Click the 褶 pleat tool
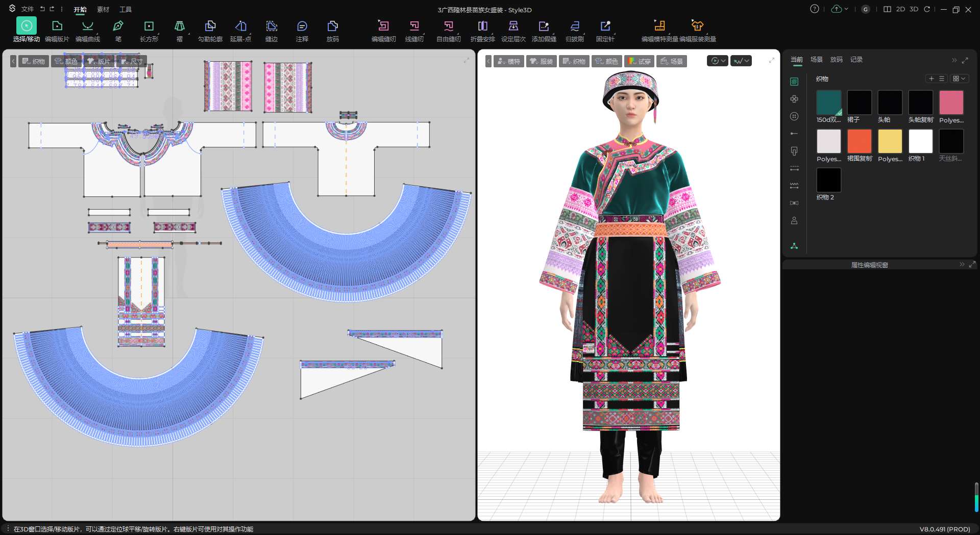This screenshot has width=980, height=535. pyautogui.click(x=179, y=30)
